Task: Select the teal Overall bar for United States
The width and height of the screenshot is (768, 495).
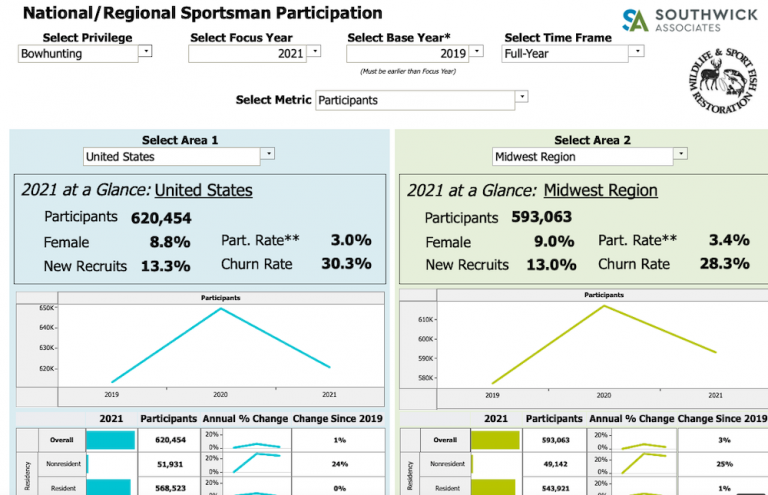Action: pos(110,440)
